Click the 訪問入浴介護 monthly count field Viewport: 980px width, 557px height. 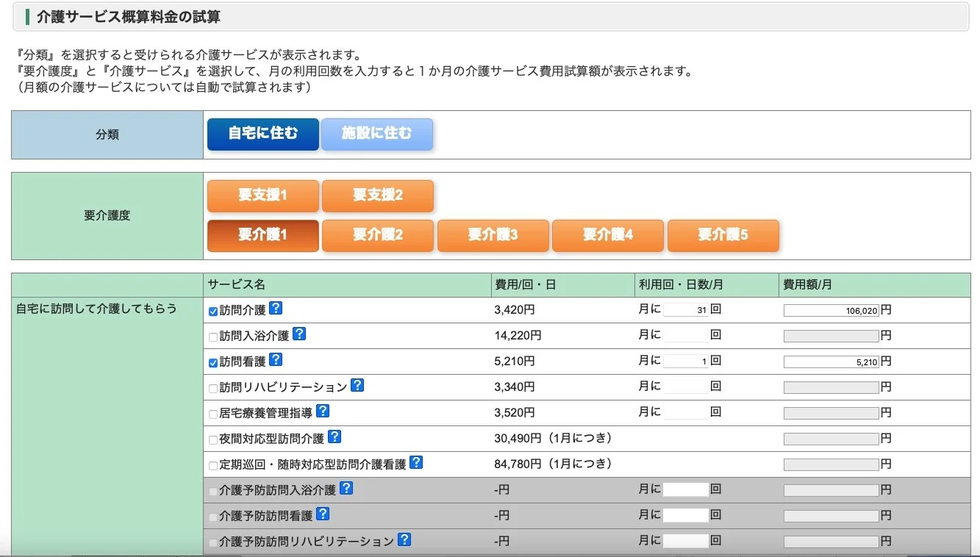[686, 336]
